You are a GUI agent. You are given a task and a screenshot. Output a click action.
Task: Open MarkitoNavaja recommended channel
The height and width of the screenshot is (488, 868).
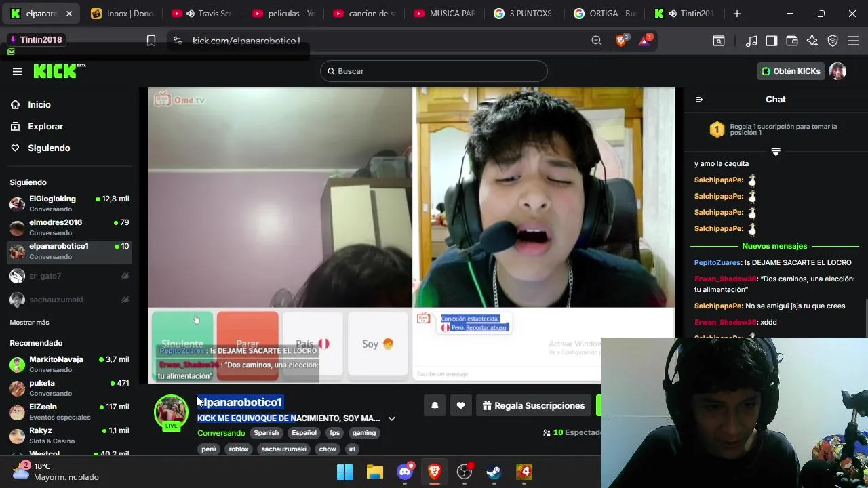tap(69, 364)
